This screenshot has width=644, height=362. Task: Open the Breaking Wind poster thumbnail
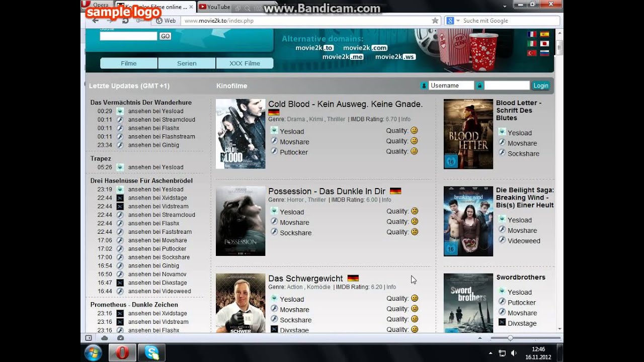coord(468,221)
